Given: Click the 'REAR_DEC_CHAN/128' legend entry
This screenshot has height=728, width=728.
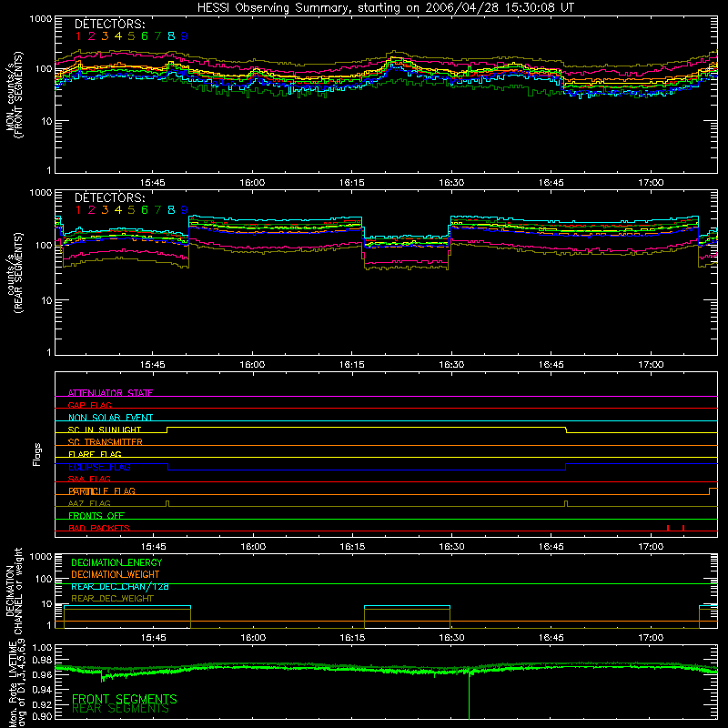Looking at the screenshot, I should click(x=120, y=587).
